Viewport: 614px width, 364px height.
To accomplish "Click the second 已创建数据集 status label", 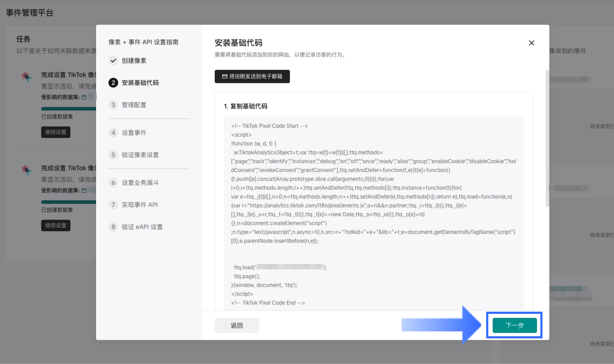I will [x=57, y=210].
